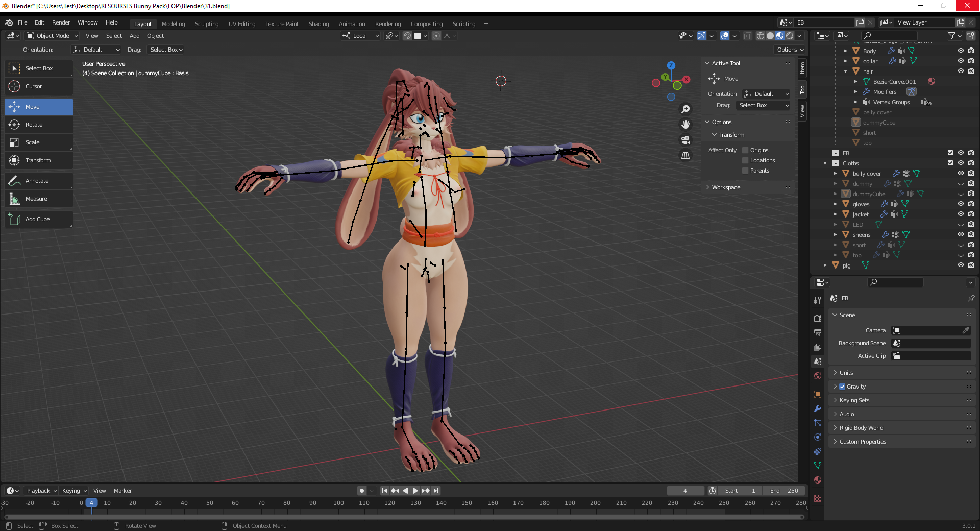Open the Local transform orientation dropdown
980x531 pixels.
tap(361, 36)
